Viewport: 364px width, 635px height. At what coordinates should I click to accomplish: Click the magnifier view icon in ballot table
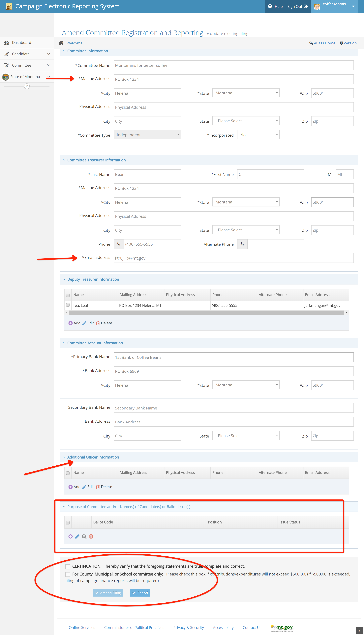[84, 536]
